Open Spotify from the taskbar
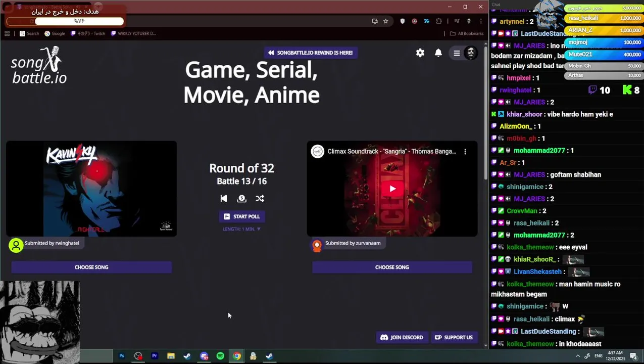Viewport: 644px width, 364px height. [220, 356]
